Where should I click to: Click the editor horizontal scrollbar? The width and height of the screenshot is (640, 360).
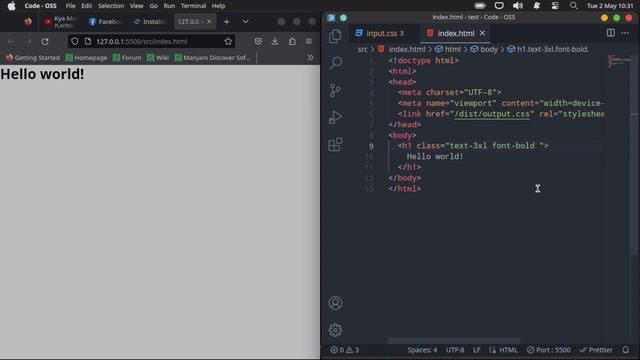[x=453, y=340]
